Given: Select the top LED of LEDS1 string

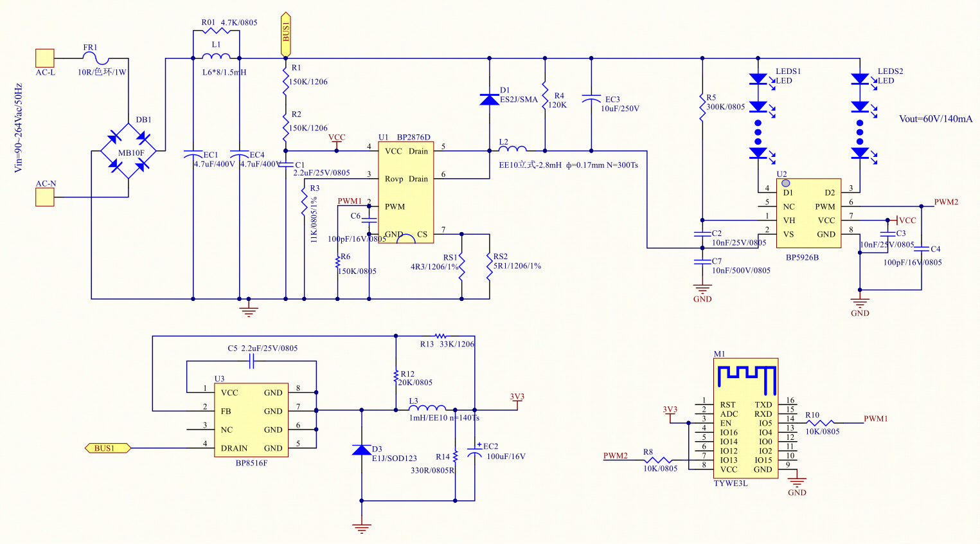Looking at the screenshot, I should click(761, 79).
